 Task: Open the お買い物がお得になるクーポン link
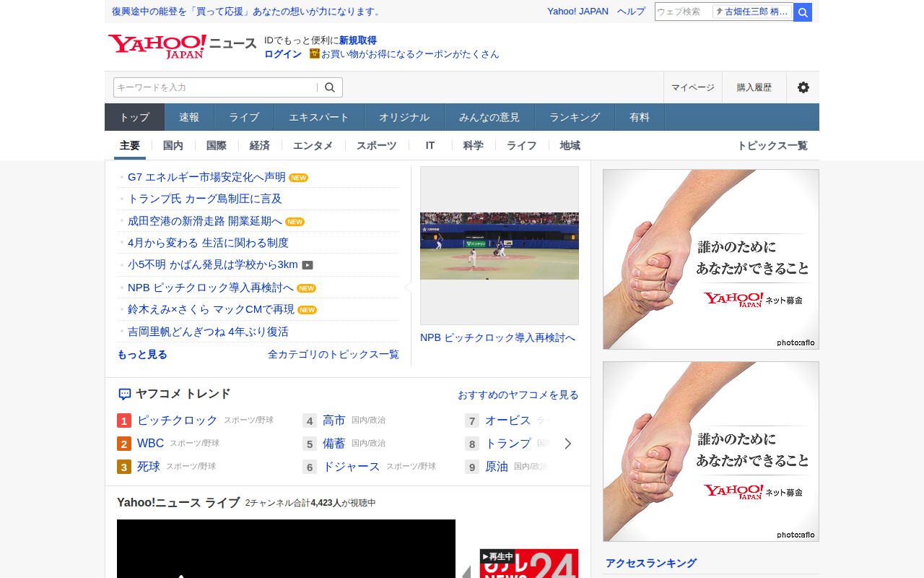[410, 54]
